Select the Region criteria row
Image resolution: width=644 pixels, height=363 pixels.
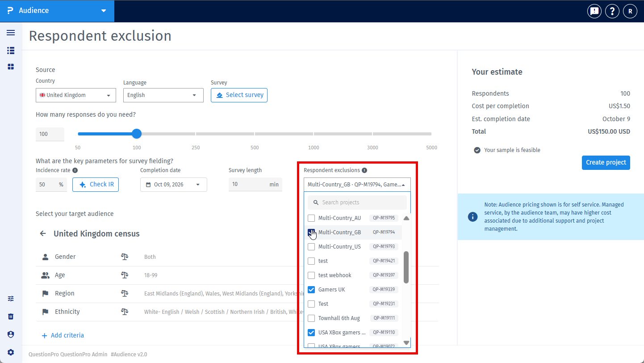click(237, 293)
